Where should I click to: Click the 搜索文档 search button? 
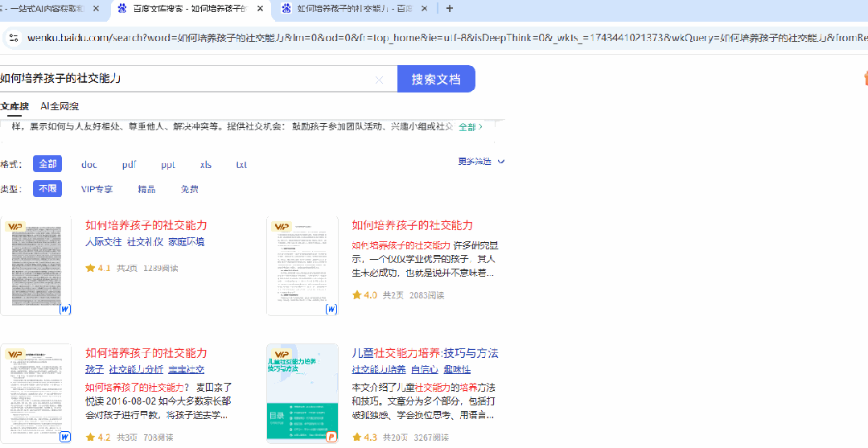click(x=436, y=79)
